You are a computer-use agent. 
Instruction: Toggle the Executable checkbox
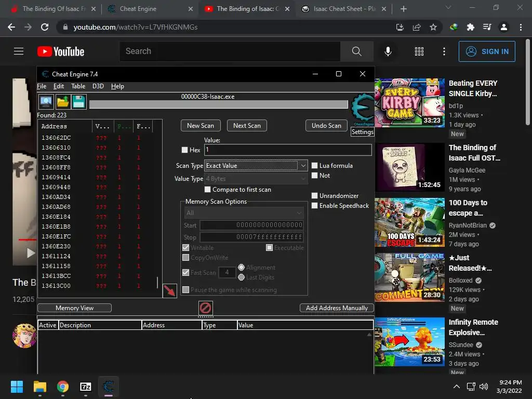(x=270, y=248)
